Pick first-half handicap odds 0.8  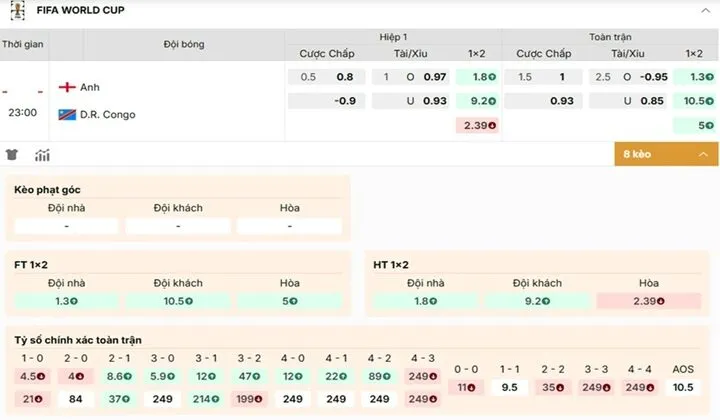coord(326,77)
